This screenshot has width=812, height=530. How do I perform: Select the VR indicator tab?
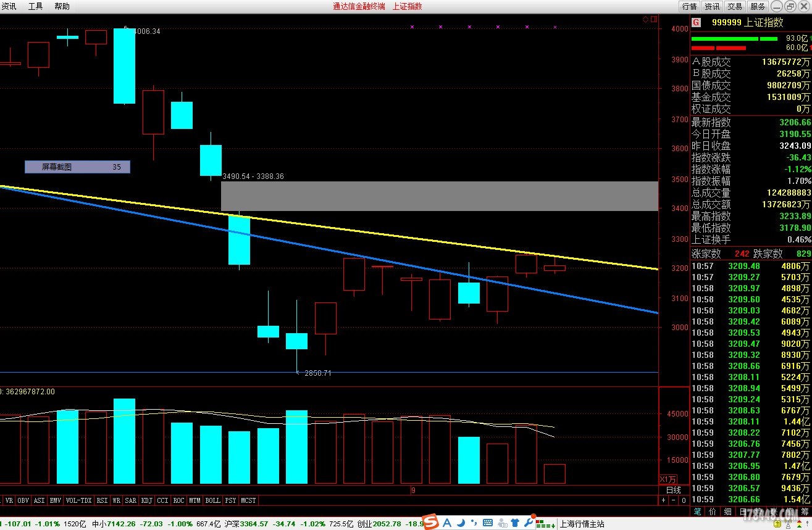tap(9, 500)
